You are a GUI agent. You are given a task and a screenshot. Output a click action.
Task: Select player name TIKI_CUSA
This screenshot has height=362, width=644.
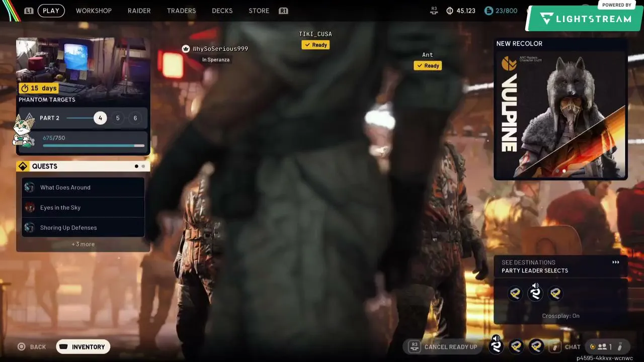pyautogui.click(x=315, y=34)
